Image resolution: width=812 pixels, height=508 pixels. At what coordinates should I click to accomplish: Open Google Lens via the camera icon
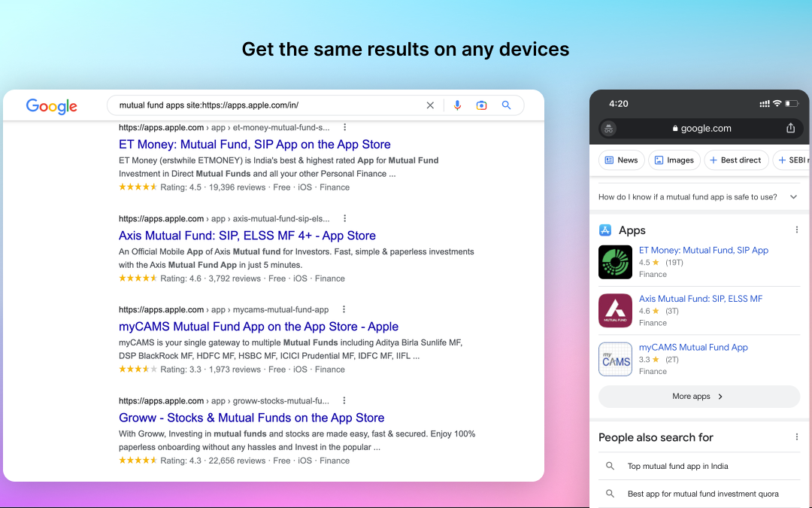click(x=481, y=105)
